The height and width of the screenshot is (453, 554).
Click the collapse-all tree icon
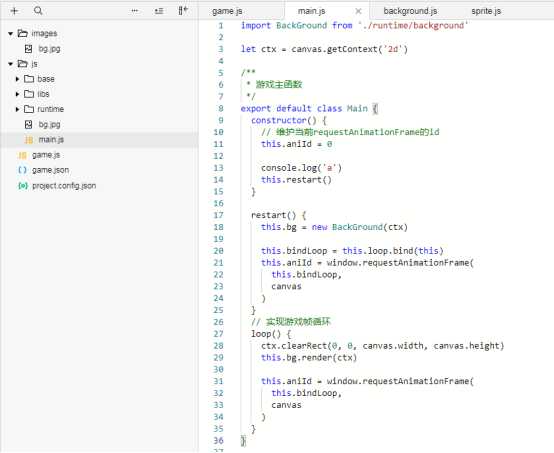point(159,11)
